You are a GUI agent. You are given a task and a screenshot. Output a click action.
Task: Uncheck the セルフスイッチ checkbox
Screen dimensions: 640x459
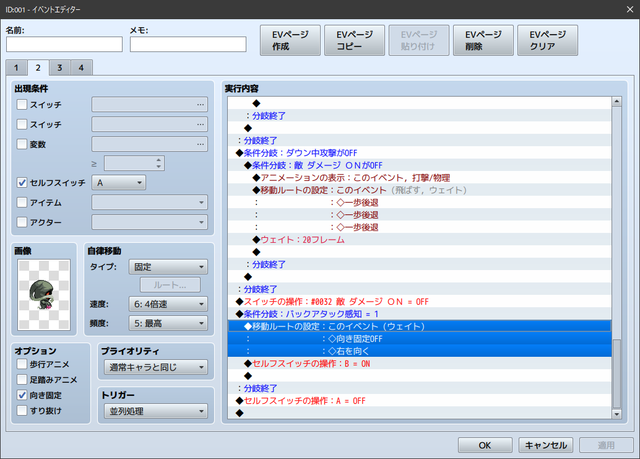click(x=22, y=182)
